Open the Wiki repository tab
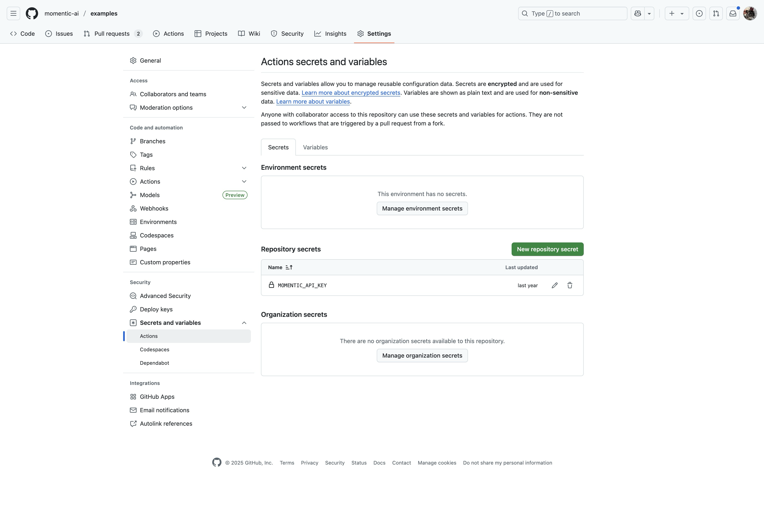 coord(249,34)
